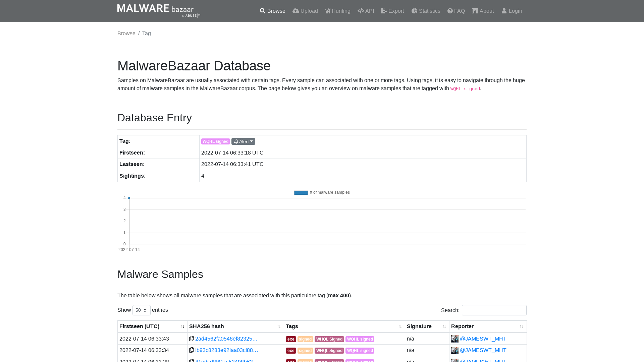
Task: Open sample fb93c8283e92faa03cf88 details
Action: click(226, 350)
